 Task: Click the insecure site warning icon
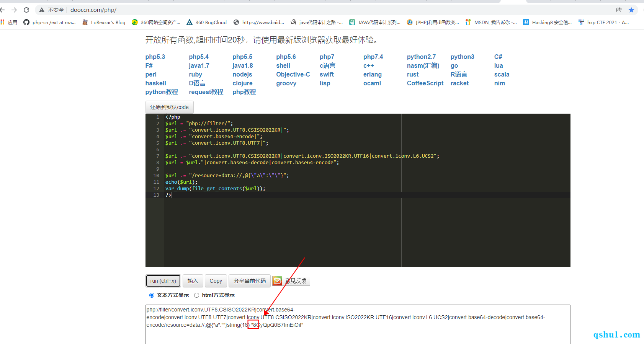[x=42, y=10]
